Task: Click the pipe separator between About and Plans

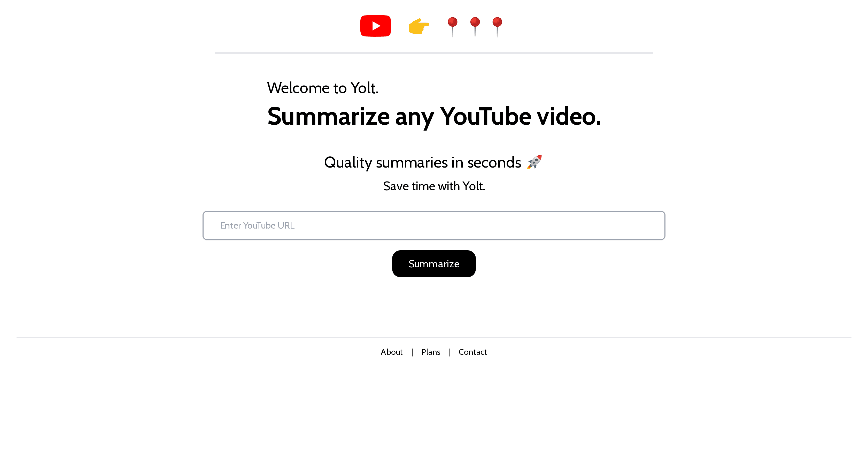Action: point(412,352)
